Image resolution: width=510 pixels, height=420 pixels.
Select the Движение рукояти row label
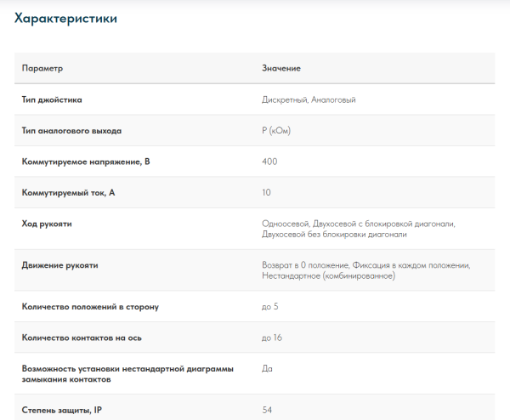pyautogui.click(x=59, y=265)
